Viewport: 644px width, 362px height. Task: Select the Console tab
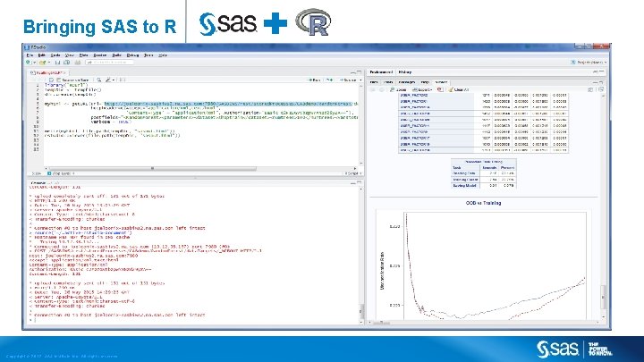38,182
